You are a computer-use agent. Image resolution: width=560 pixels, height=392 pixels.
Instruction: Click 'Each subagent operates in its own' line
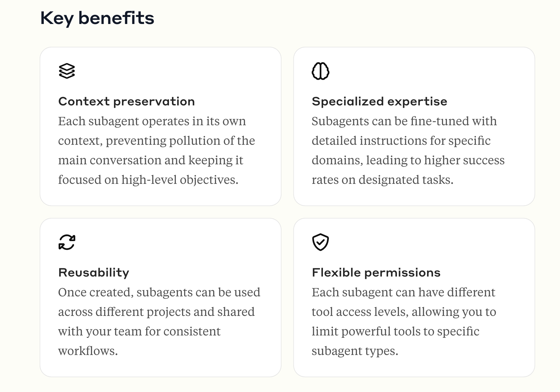pyautogui.click(x=152, y=121)
